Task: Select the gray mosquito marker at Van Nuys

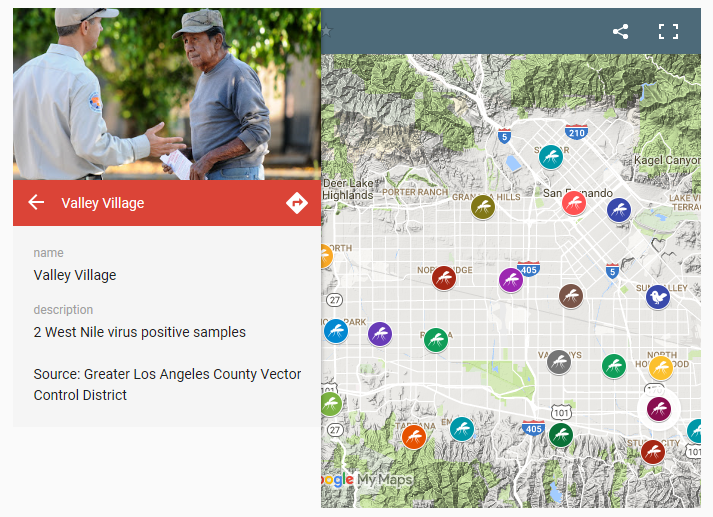Action: coord(559,362)
